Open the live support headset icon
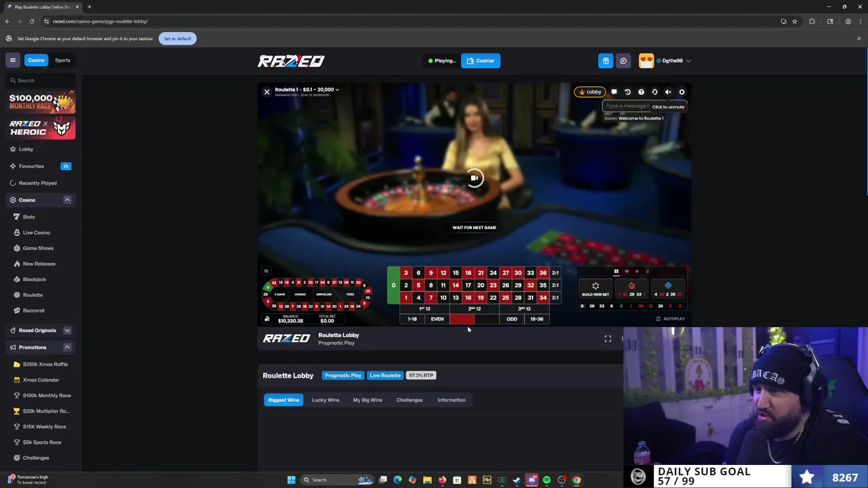This screenshot has height=488, width=868. point(654,92)
